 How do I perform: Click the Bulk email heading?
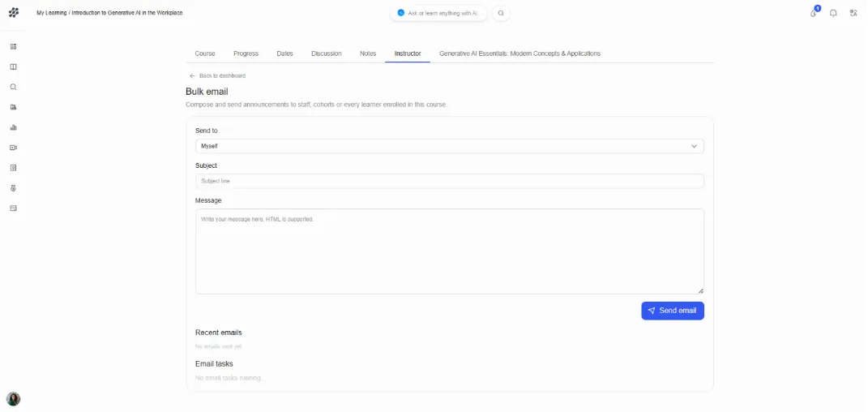click(207, 92)
